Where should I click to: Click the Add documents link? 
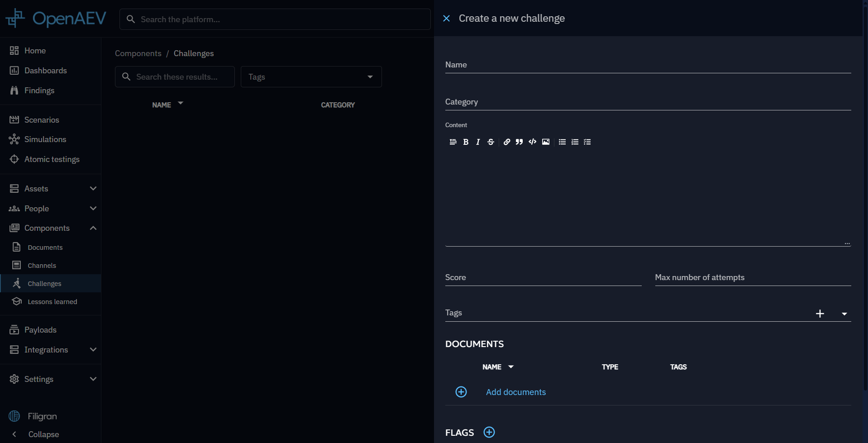pyautogui.click(x=515, y=392)
